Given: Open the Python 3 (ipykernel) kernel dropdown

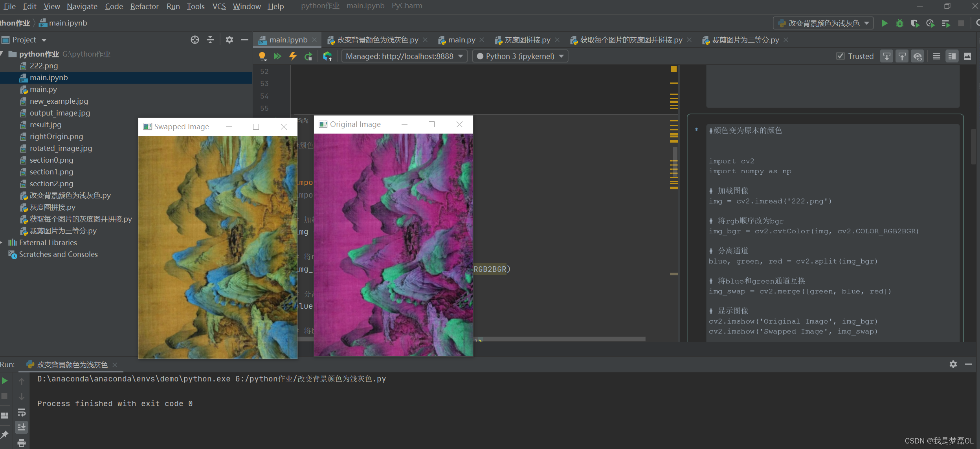Looking at the screenshot, I should (520, 56).
